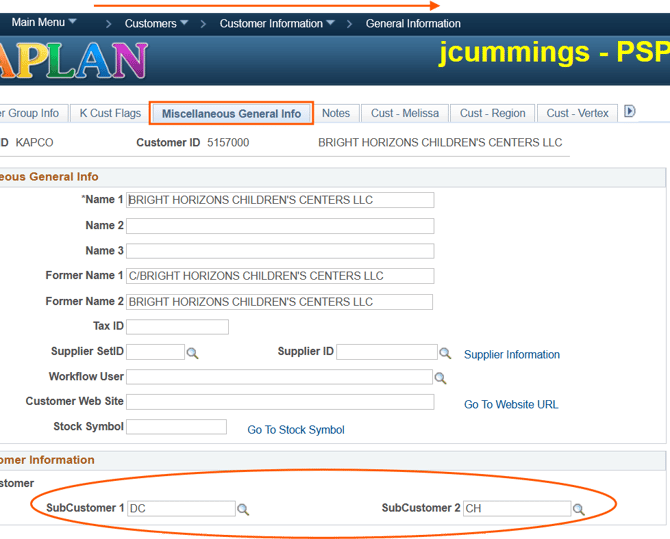
Task: Expand the Main Menu dropdown
Action: pos(44,22)
